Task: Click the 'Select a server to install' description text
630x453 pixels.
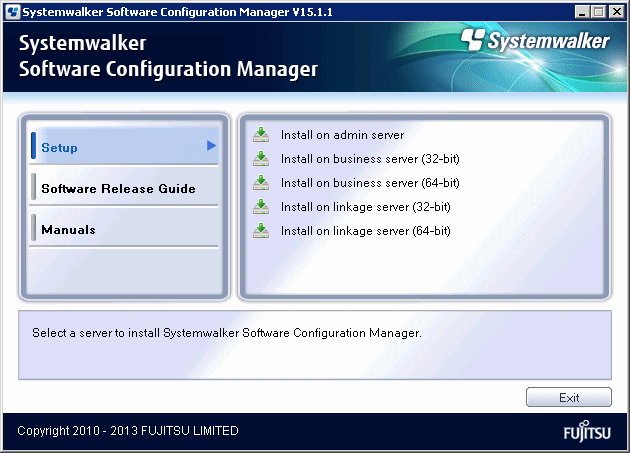Action: [227, 333]
